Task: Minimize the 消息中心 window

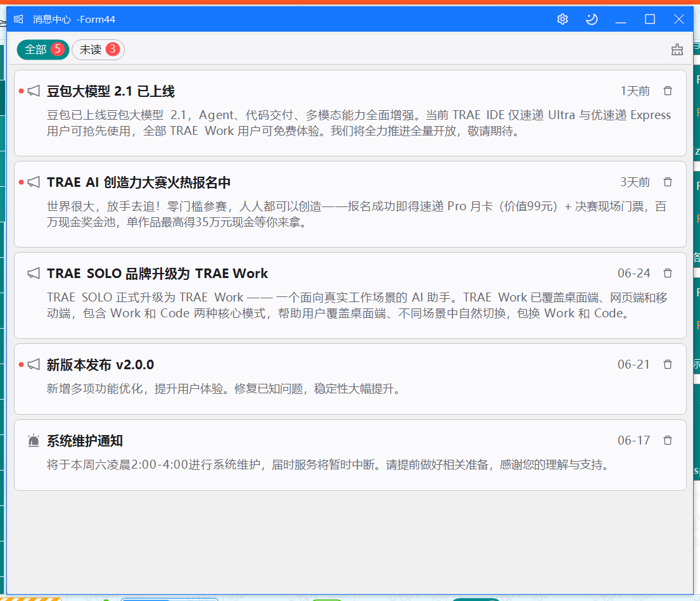Action: [621, 19]
